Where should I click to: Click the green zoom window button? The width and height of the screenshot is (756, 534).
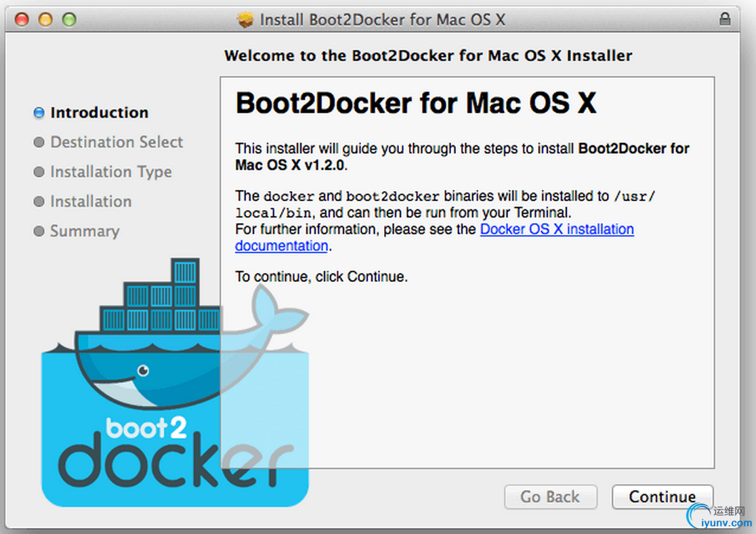(69, 19)
